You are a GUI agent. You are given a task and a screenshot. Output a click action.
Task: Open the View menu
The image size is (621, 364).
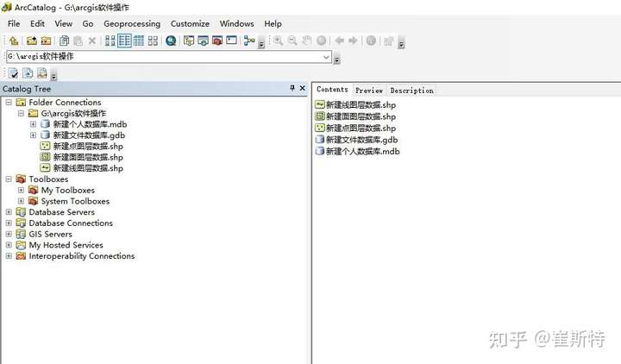[63, 24]
